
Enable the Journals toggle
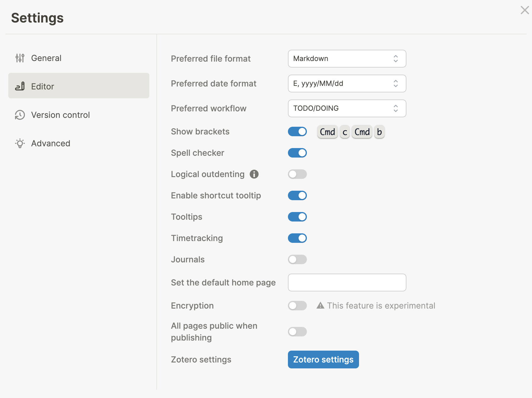(297, 259)
